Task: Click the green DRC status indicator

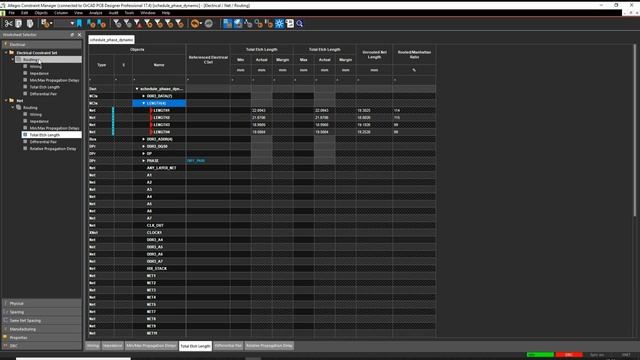Action: coord(540,355)
